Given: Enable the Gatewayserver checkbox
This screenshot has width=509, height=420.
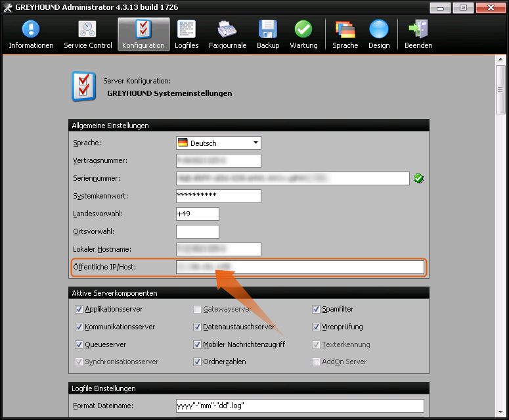Looking at the screenshot, I should (x=197, y=309).
